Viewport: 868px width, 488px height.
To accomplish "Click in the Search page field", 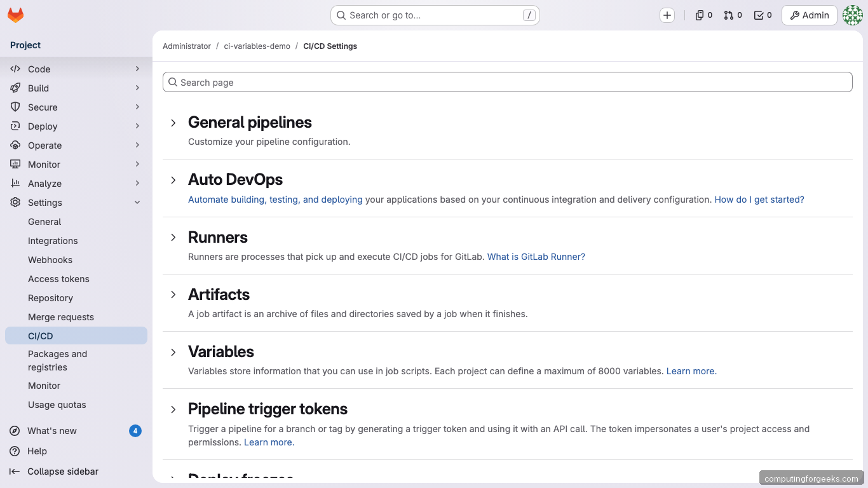I will pyautogui.click(x=507, y=82).
